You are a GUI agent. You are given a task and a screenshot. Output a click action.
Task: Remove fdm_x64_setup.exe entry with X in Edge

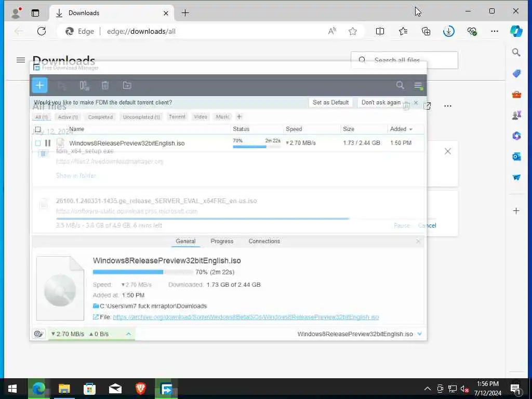click(x=448, y=151)
